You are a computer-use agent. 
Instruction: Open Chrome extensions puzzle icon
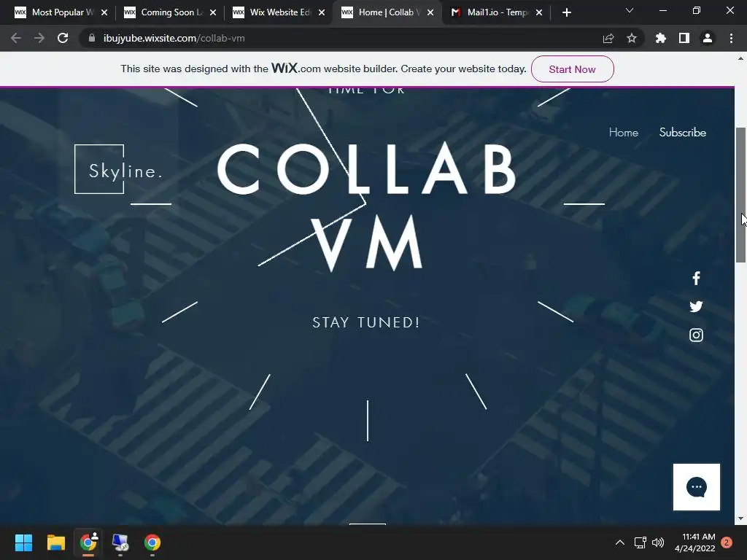point(660,38)
